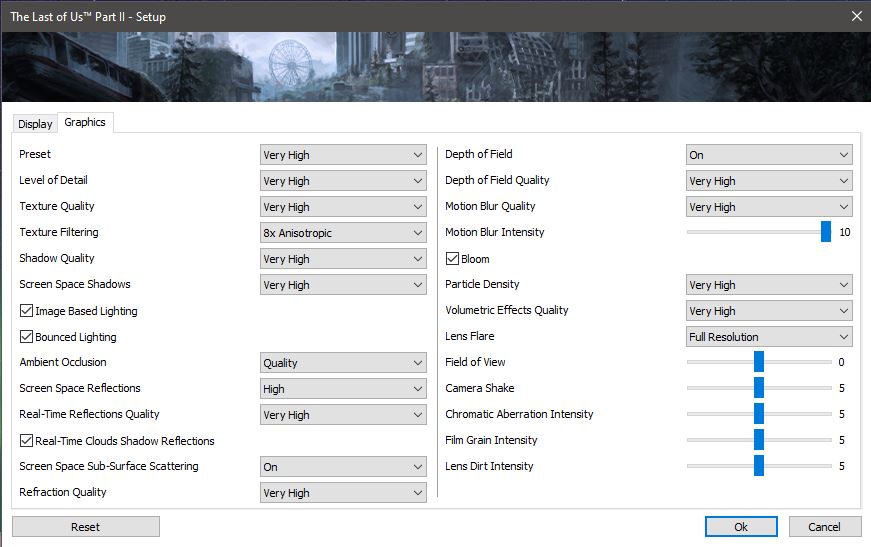Viewport: 871px width, 547px height.
Task: Click the Cancel button
Action: point(825,526)
